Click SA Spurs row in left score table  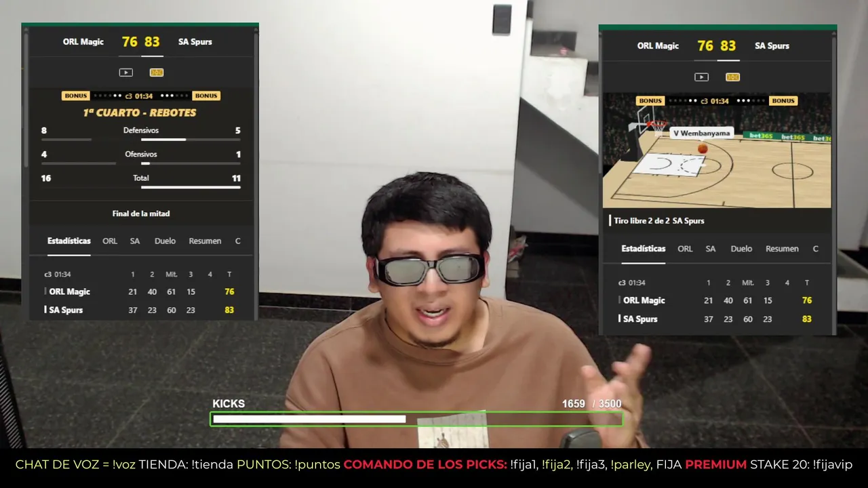click(x=141, y=310)
